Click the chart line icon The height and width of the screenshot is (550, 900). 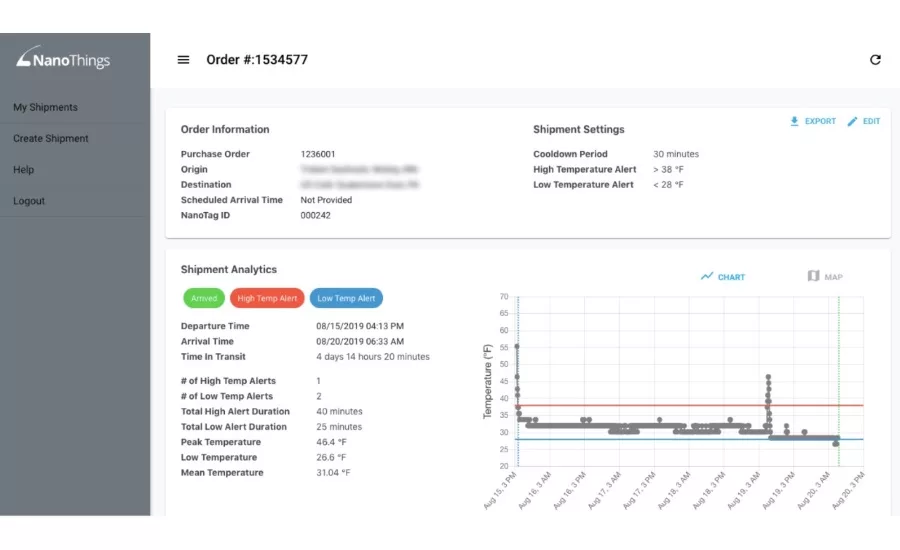tap(707, 276)
